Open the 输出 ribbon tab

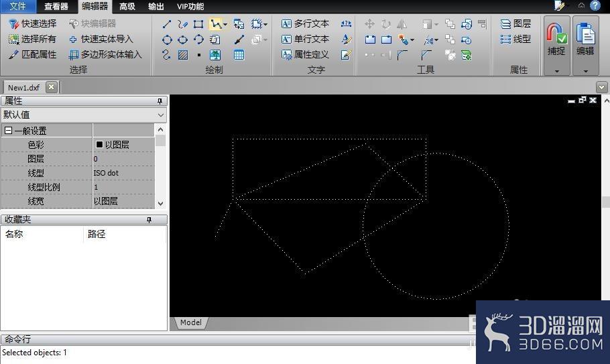pyautogui.click(x=156, y=7)
